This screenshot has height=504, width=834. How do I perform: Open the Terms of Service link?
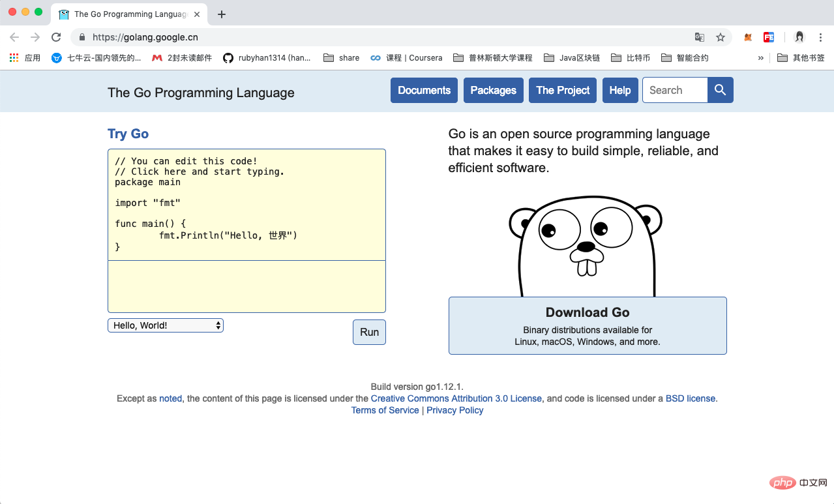385,410
